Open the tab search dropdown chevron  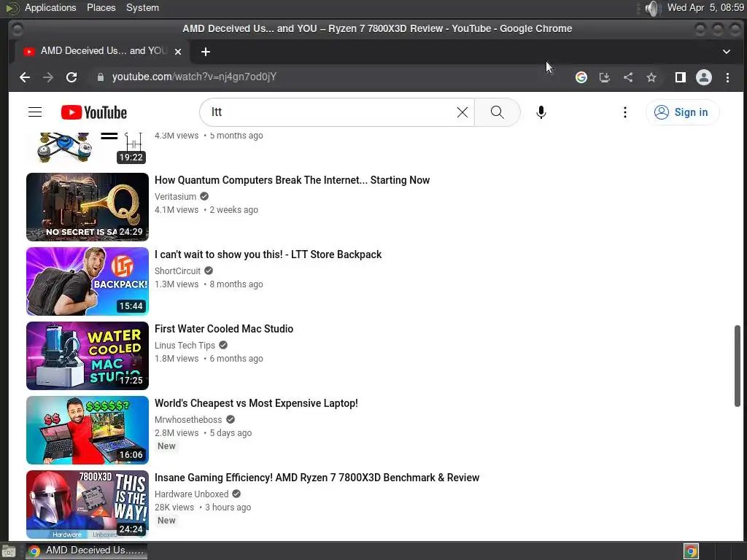pyautogui.click(x=727, y=52)
